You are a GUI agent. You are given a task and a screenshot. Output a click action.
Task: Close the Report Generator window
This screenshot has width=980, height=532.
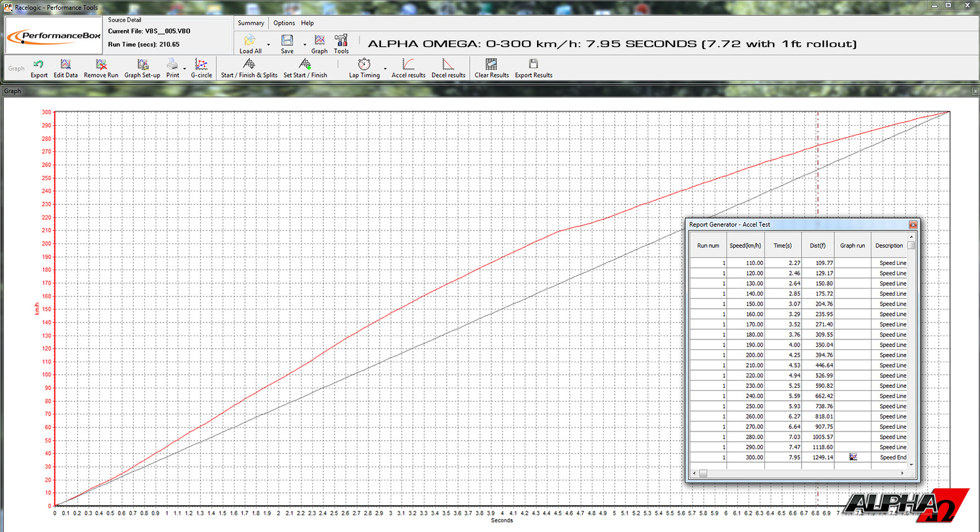tap(913, 225)
